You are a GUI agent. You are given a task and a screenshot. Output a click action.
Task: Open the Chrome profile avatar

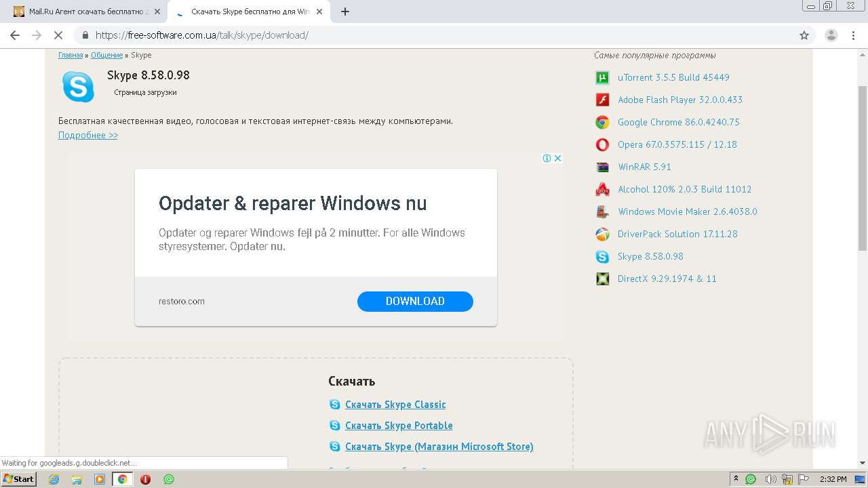[831, 35]
